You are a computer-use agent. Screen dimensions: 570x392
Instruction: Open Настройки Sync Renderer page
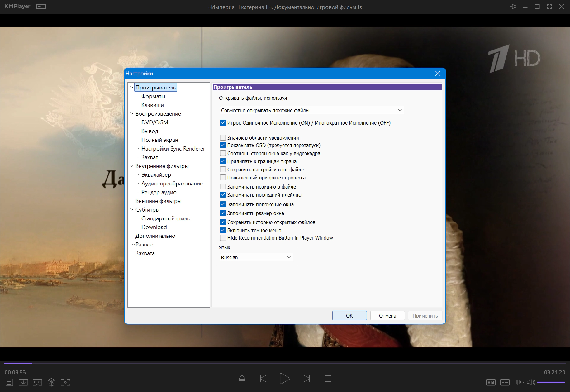(173, 149)
